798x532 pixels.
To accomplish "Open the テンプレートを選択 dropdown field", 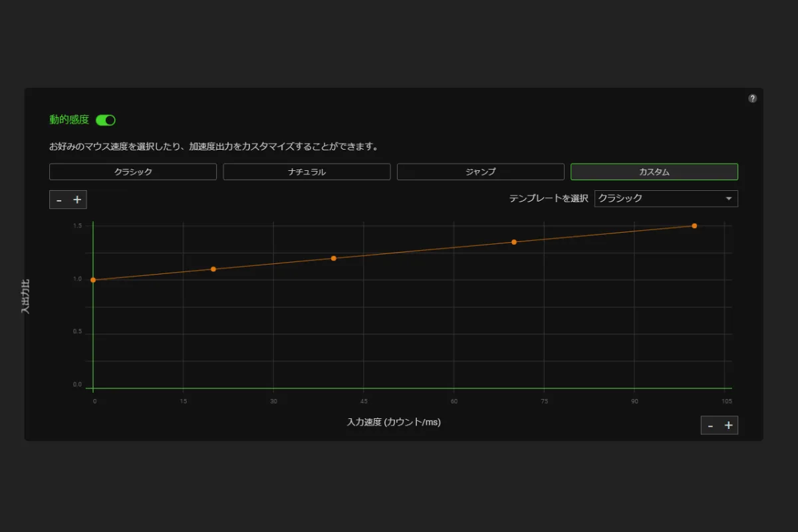I will 658,198.
